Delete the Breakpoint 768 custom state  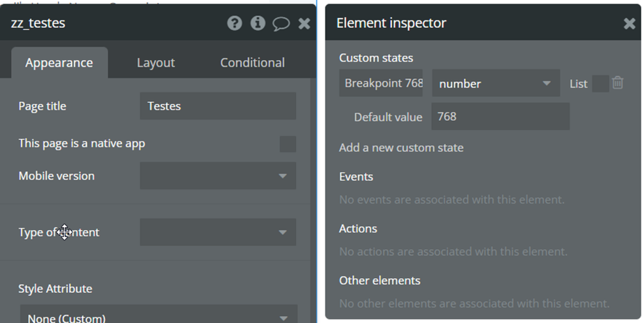[x=617, y=83]
